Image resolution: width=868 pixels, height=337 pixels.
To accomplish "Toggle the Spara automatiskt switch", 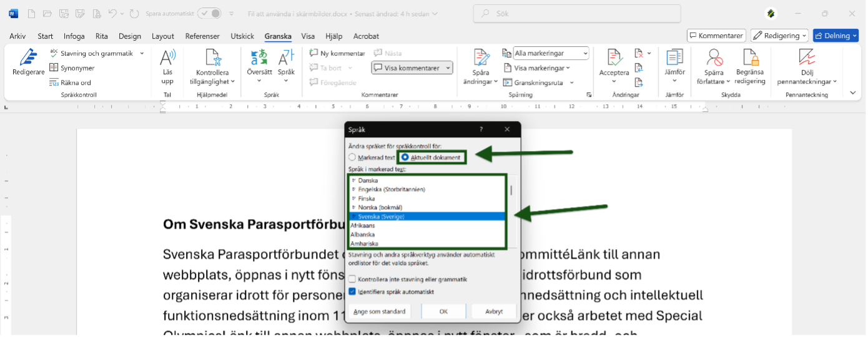I will pos(209,13).
